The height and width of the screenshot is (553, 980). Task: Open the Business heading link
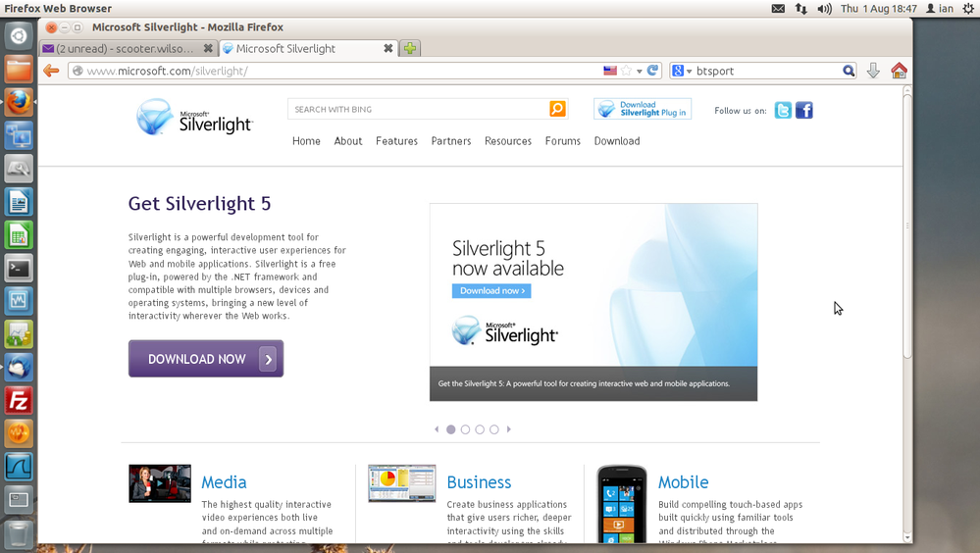[479, 482]
